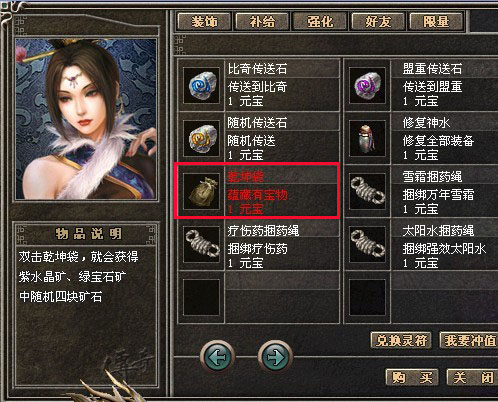
Task: Click the female character portrait
Action: coord(86,119)
